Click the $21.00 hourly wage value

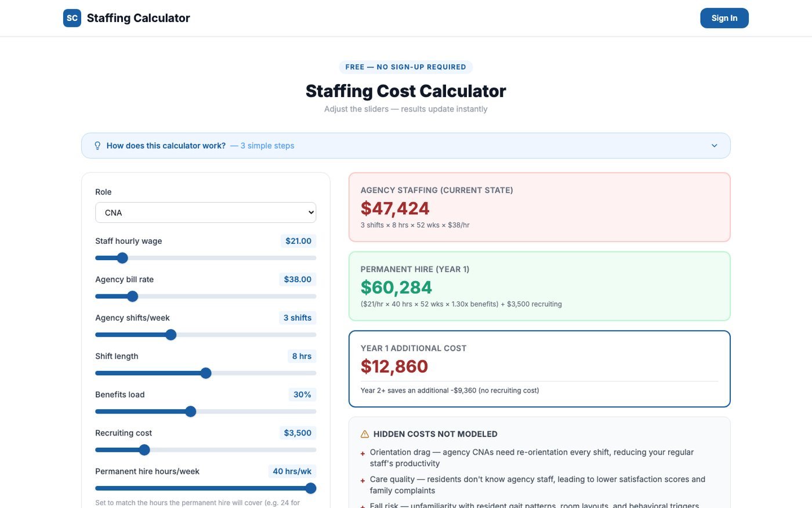click(x=298, y=241)
